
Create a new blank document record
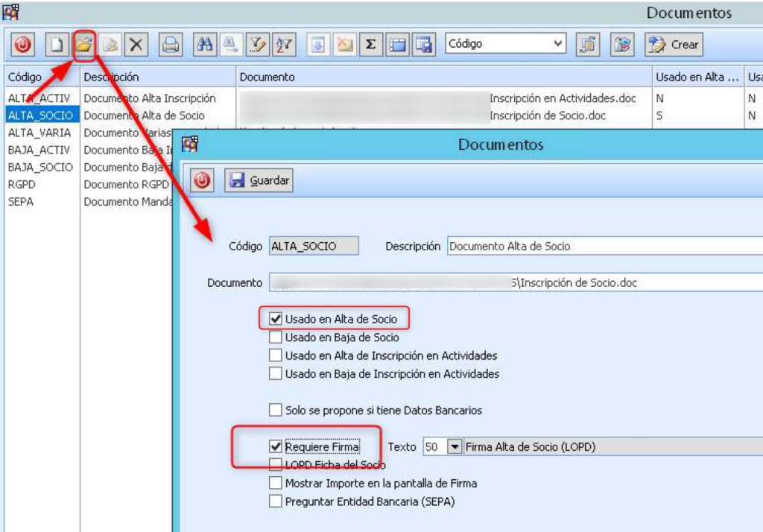pos(56,45)
